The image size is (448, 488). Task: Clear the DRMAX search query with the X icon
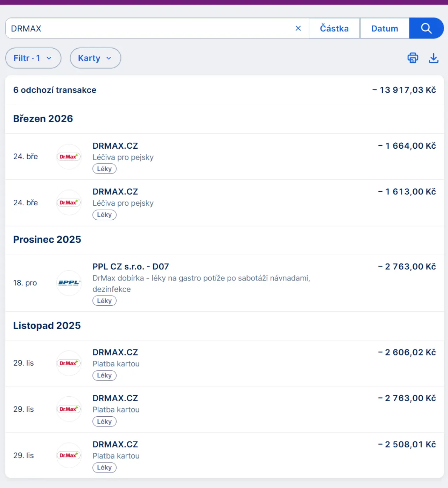coord(298,28)
